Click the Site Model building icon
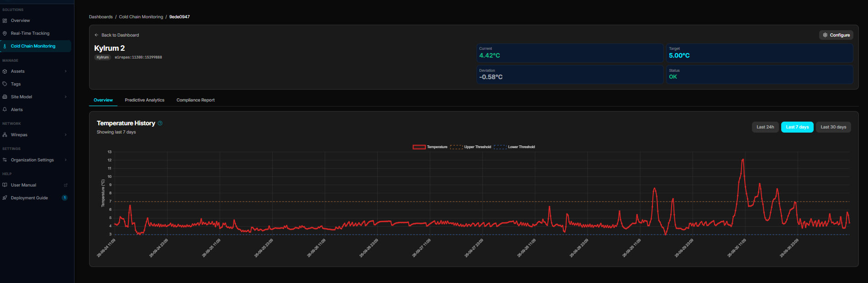 point(5,97)
